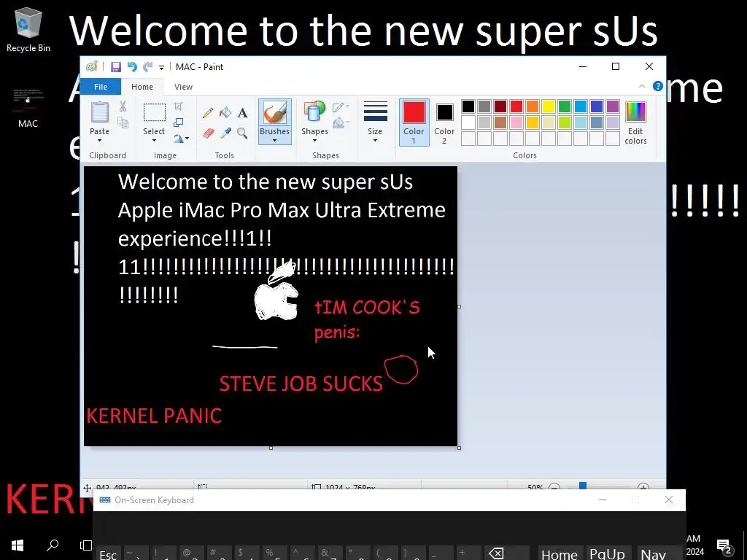Select the Fill with color bucket tool
This screenshot has width=747, height=560.
pos(225,113)
